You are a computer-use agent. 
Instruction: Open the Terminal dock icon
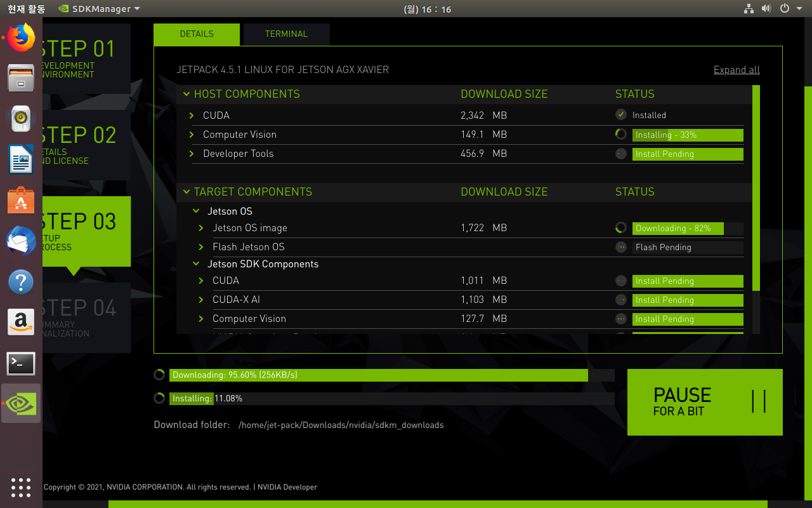21,363
